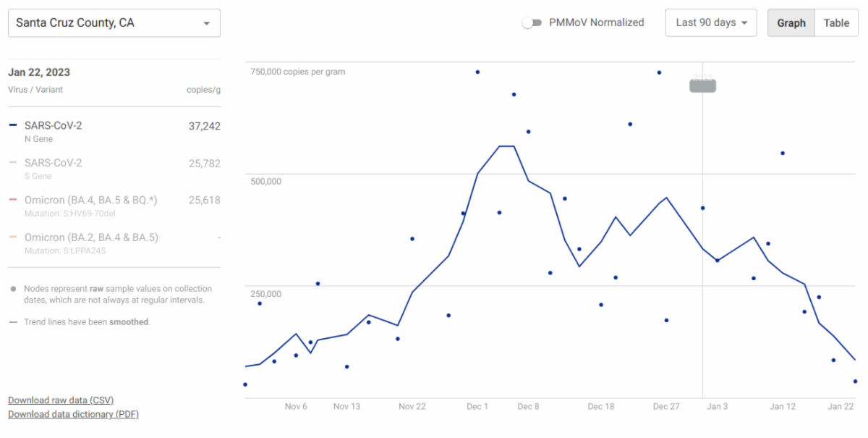Open the Last 90 days range dropdown

(710, 22)
